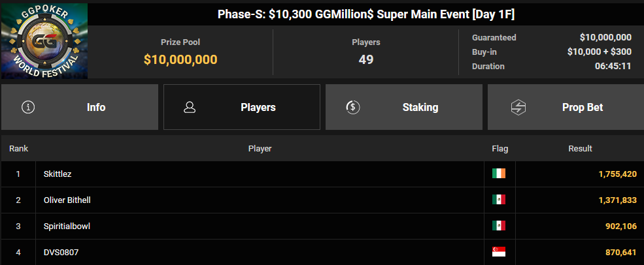The width and height of the screenshot is (644, 265).
Task: Click the Prop Bet hexagon icon
Action: click(518, 108)
